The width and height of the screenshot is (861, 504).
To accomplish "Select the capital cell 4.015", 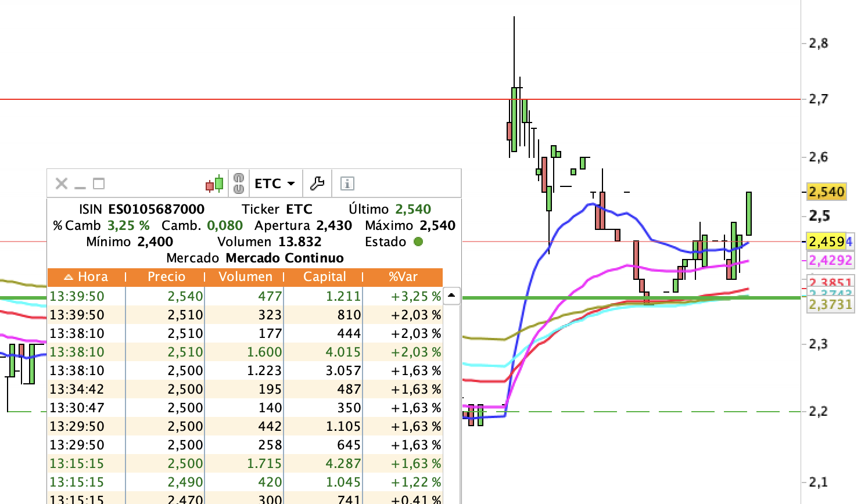I will 343,352.
